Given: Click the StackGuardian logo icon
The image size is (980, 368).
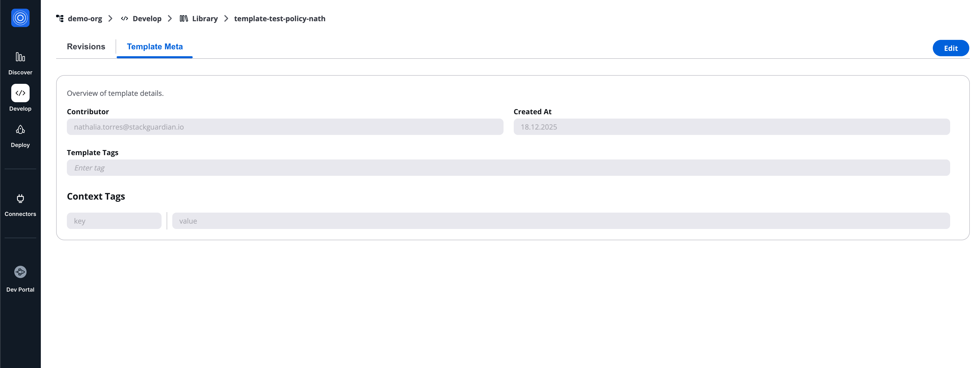Looking at the screenshot, I should (x=20, y=18).
